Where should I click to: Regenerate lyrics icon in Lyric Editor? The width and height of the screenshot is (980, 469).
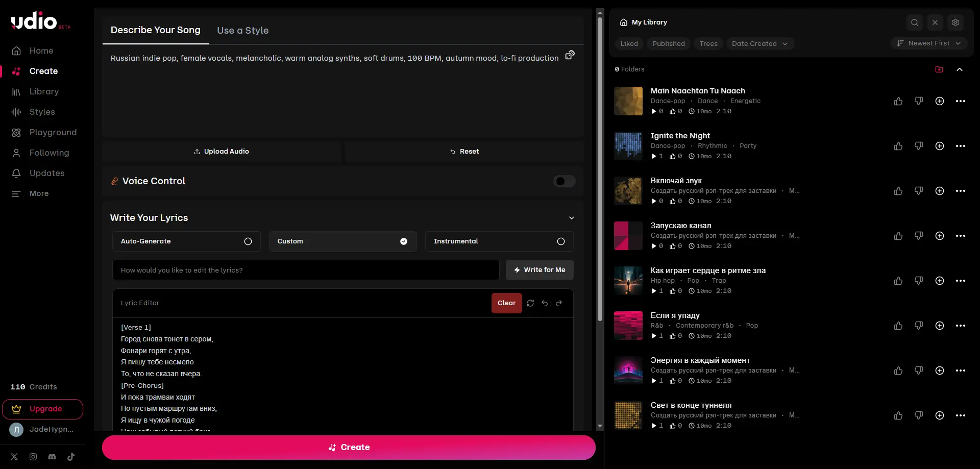pyautogui.click(x=530, y=303)
